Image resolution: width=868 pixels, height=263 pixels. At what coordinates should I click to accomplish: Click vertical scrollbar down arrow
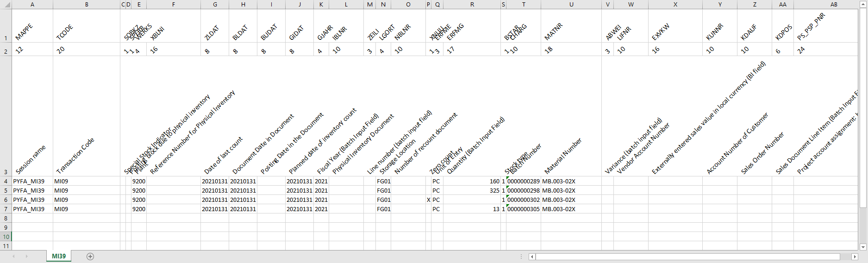[863, 247]
